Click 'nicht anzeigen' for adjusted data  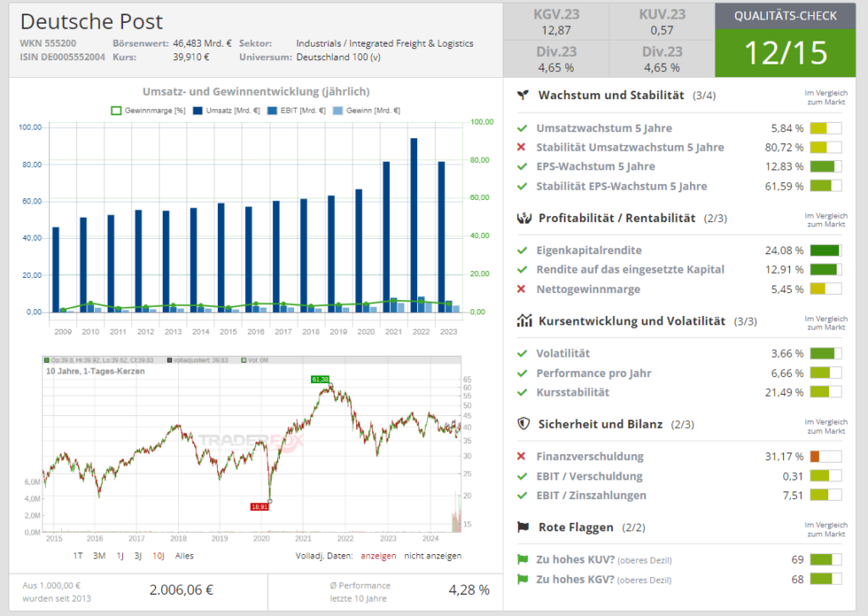pos(432,556)
